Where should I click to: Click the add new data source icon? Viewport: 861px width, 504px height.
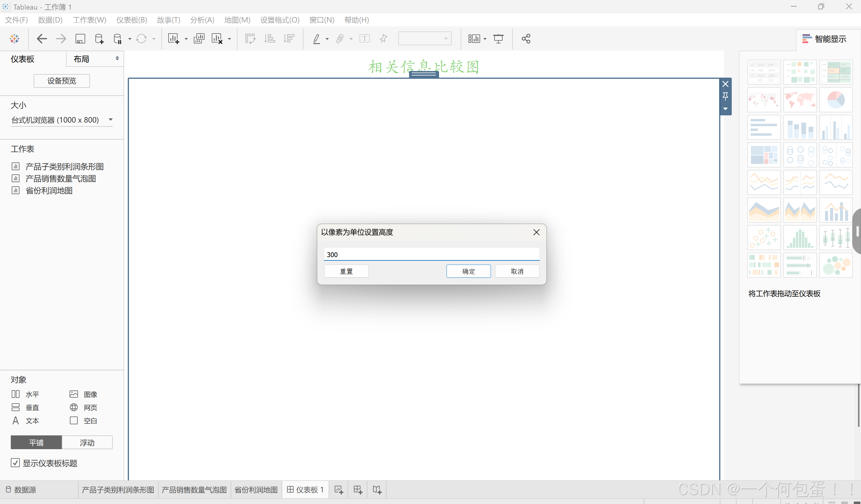tap(99, 39)
